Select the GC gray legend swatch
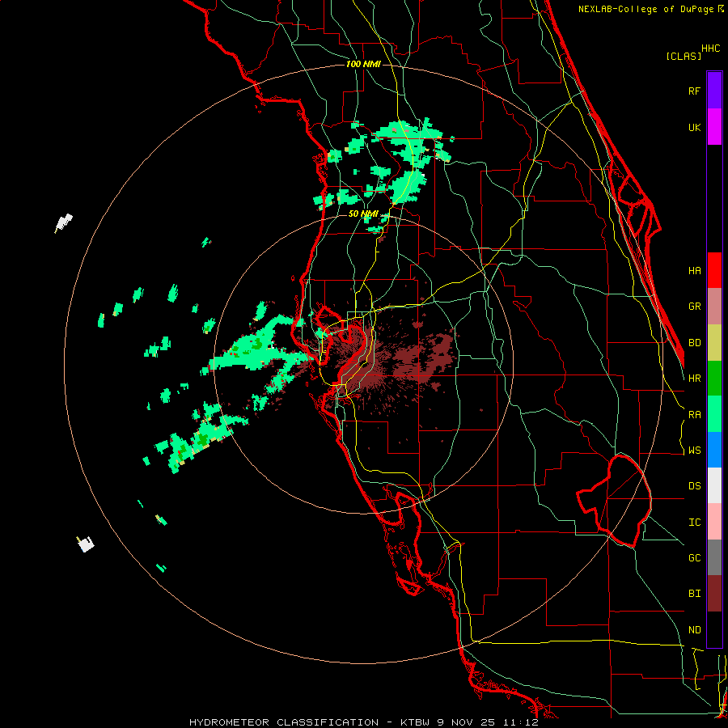728x728 pixels. pyautogui.click(x=714, y=557)
